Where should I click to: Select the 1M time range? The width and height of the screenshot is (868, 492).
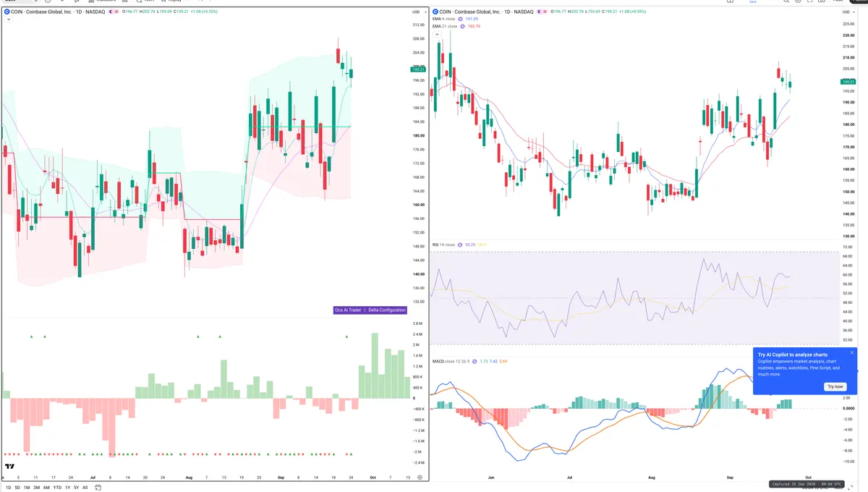click(x=27, y=488)
